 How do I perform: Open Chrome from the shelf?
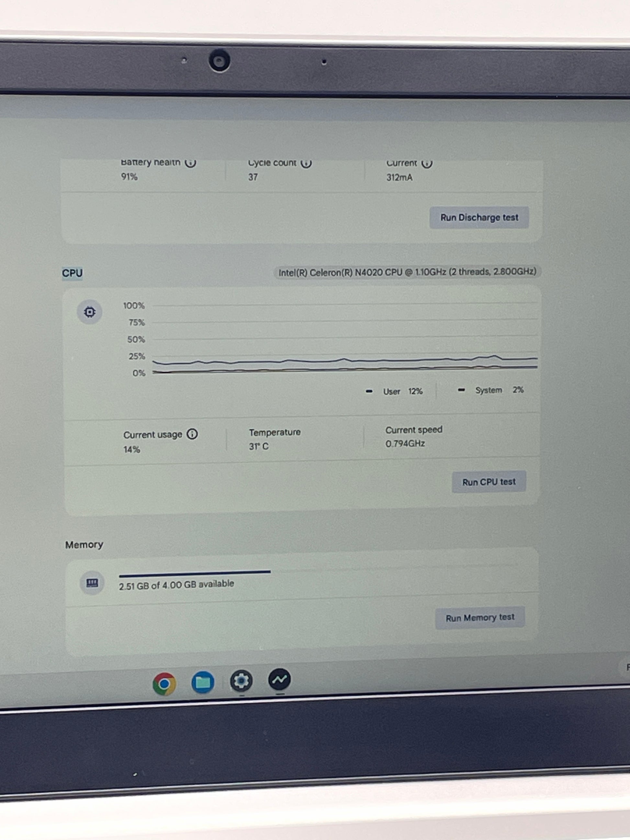[x=164, y=684]
